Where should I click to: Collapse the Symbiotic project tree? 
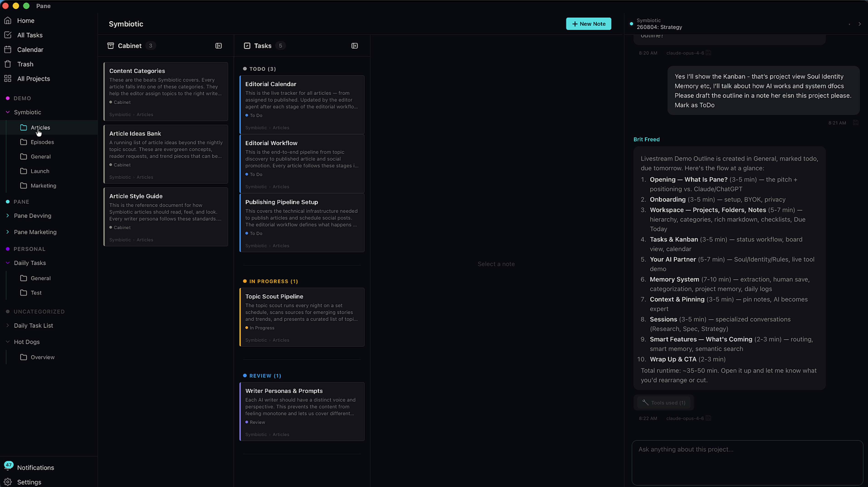click(8, 112)
